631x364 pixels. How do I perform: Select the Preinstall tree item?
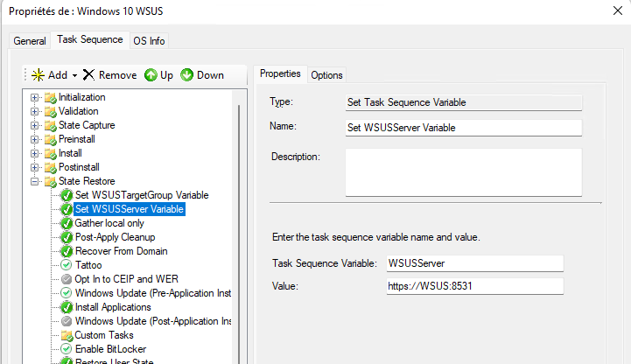click(77, 140)
